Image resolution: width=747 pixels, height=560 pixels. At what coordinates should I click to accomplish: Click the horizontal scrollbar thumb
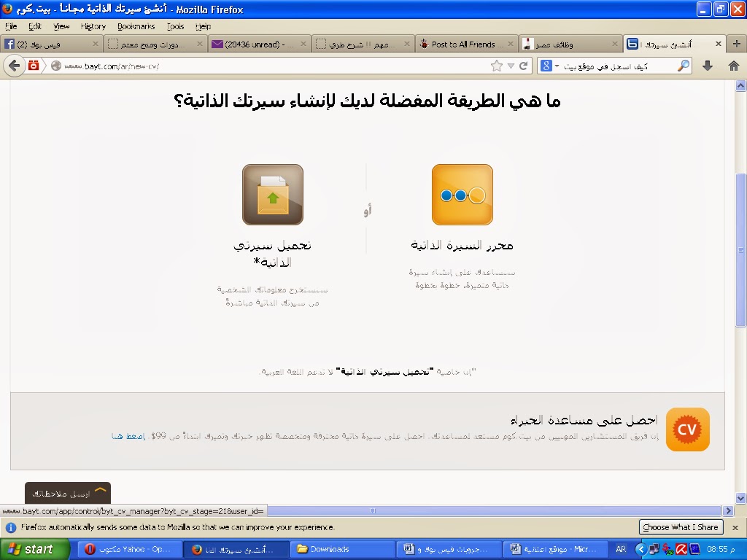(493, 511)
